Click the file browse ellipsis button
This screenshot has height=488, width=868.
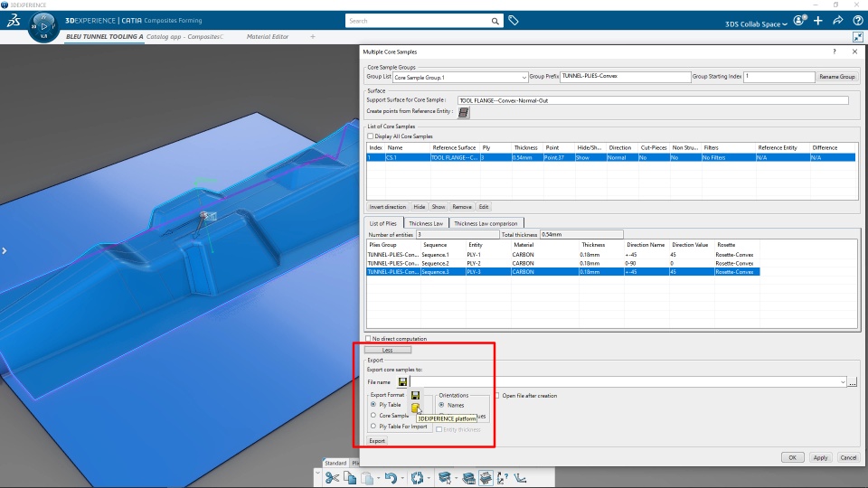(x=853, y=382)
